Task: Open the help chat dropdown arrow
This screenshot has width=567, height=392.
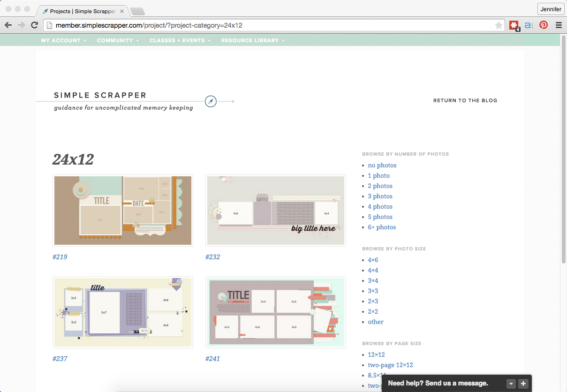Action: point(511,384)
